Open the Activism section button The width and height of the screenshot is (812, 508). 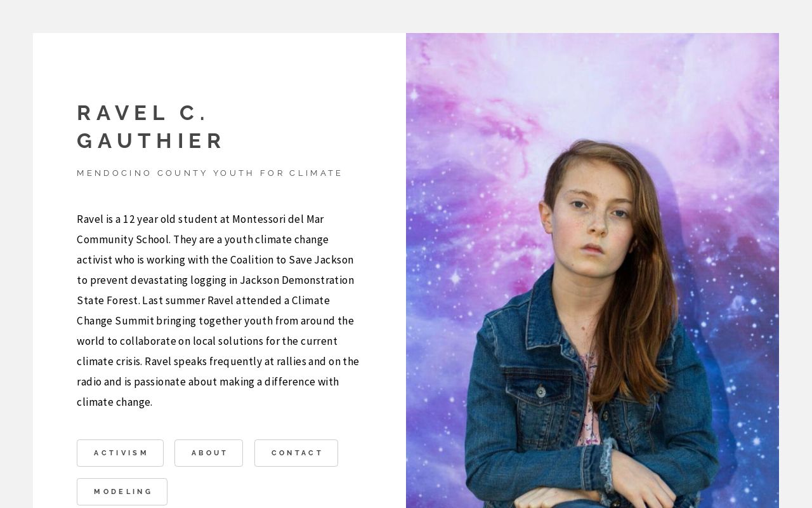[120, 453]
